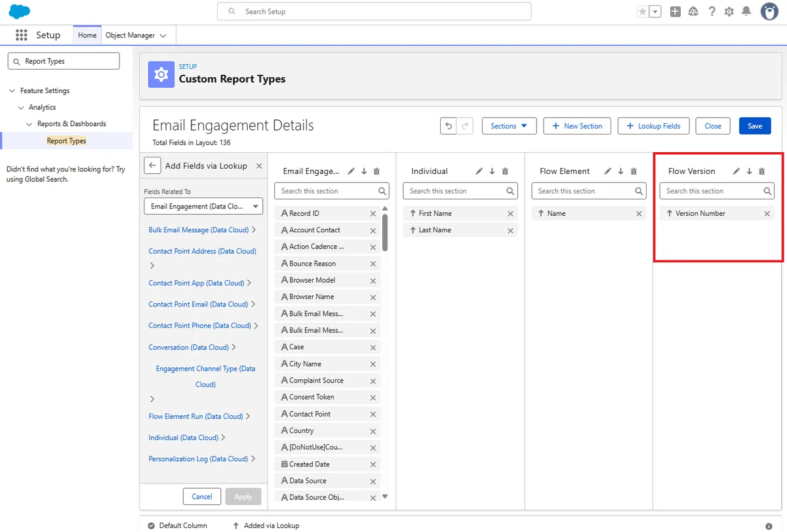Open the App Launcher grid icon
This screenshot has height=532, width=787.
point(22,35)
